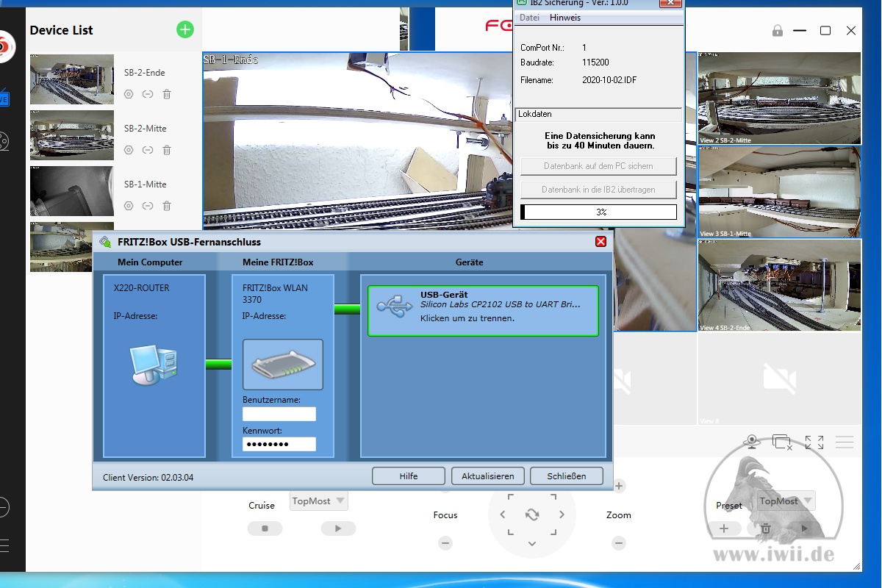Open the Datei menu in IB2 Sicherung
This screenshot has width=882, height=588.
pos(529,18)
